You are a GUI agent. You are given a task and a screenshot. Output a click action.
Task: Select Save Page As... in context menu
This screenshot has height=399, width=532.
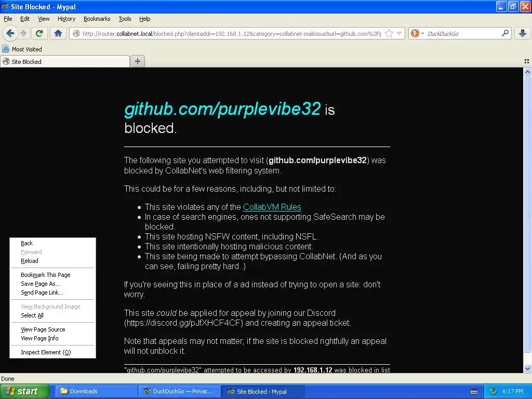click(x=52, y=284)
